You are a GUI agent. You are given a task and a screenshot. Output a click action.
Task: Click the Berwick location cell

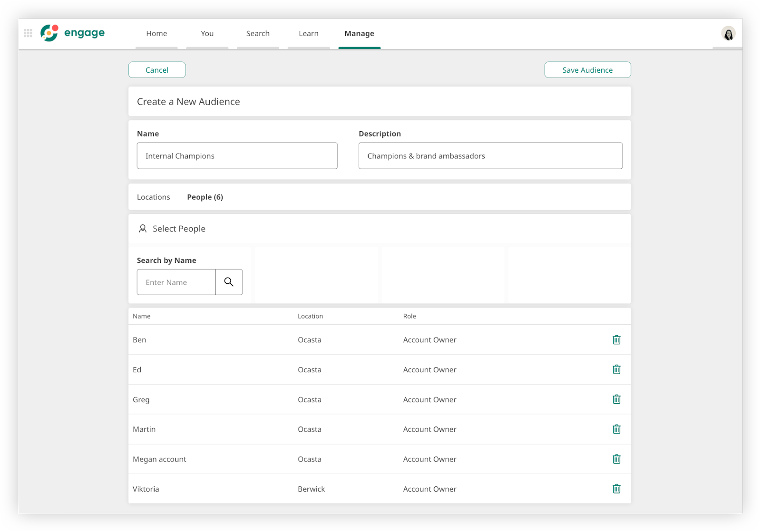tap(312, 489)
